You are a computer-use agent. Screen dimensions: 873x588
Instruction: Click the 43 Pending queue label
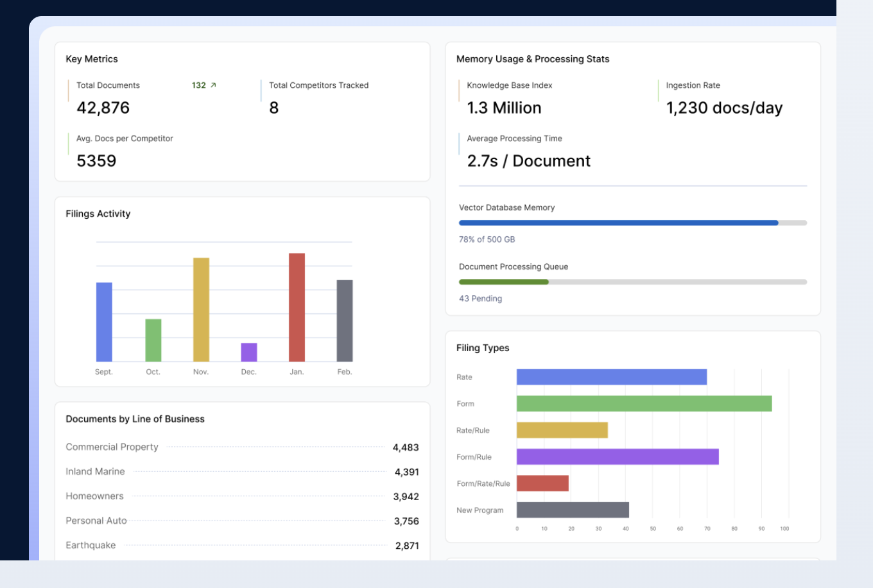pyautogui.click(x=480, y=298)
